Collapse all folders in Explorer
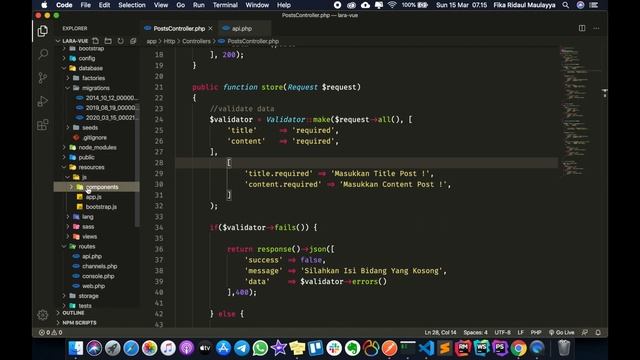 [133, 41]
